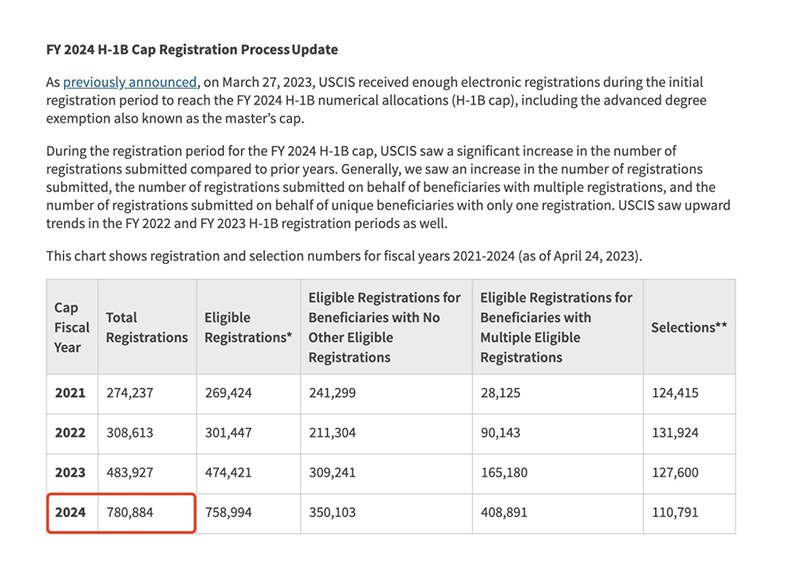Select the 758,994 eligible registrations cell
794x574 pixels.
(x=228, y=512)
